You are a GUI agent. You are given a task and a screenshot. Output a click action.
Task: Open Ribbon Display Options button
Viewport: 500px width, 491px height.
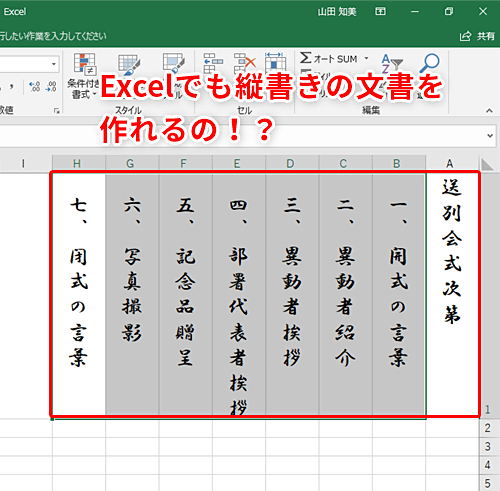(x=380, y=12)
